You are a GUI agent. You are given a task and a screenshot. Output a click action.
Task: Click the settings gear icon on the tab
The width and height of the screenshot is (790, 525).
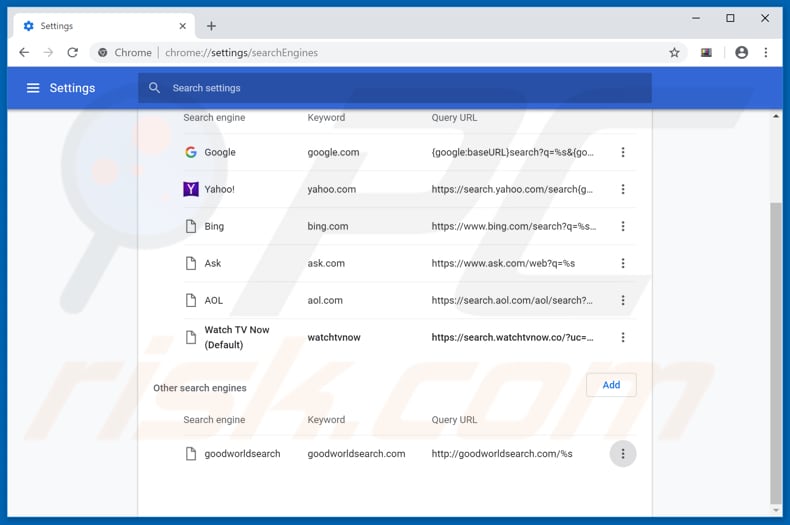(x=29, y=26)
